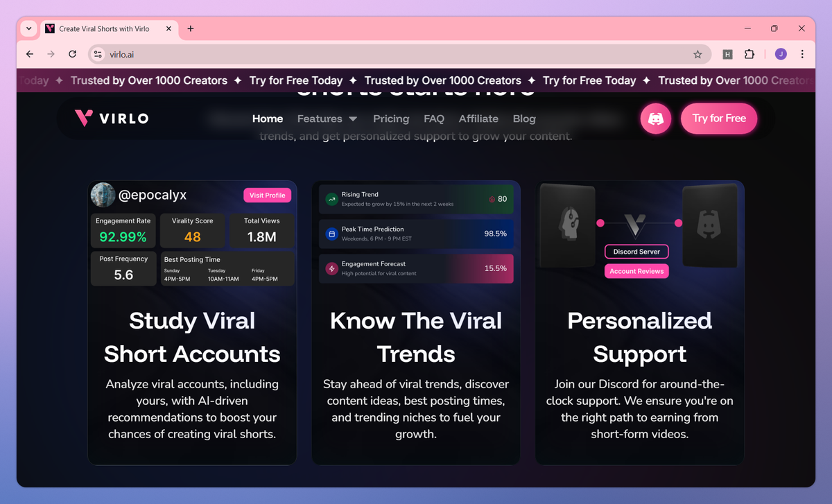
Task: Open the Chrome three-dot menu
Action: coord(802,54)
